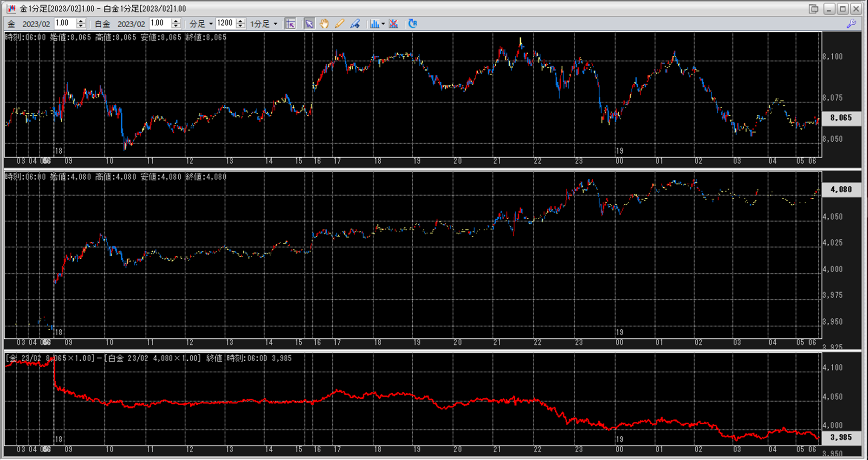Screen dimensions: 868x460
Task: Click the 金 2023/02 contract label
Action: (29, 24)
